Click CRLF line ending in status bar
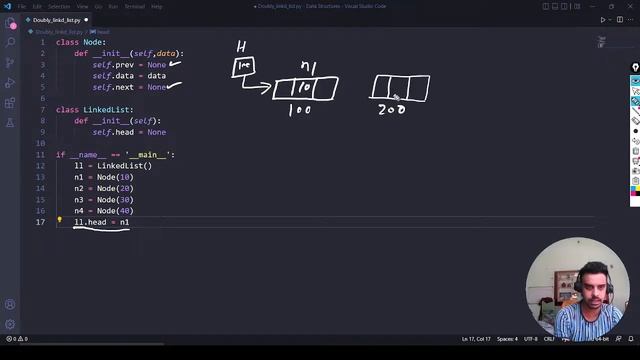This screenshot has width=640, height=360. 549,339
